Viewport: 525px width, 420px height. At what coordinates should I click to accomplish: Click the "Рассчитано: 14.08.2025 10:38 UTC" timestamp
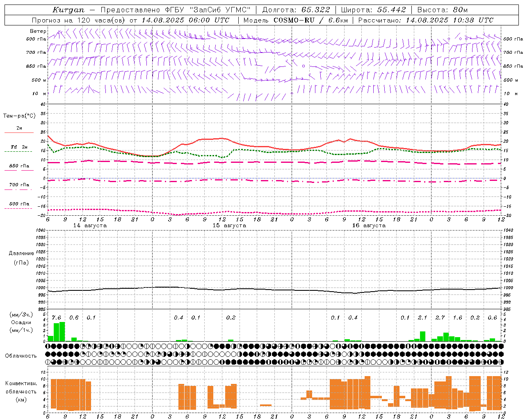tap(426, 20)
